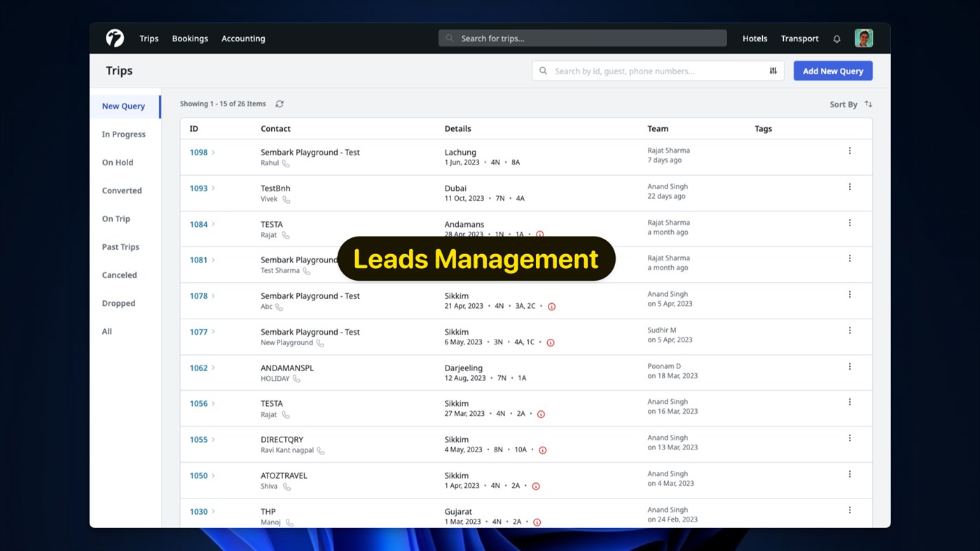
Task: Expand trip 1098 with its chevron
Action: point(214,152)
